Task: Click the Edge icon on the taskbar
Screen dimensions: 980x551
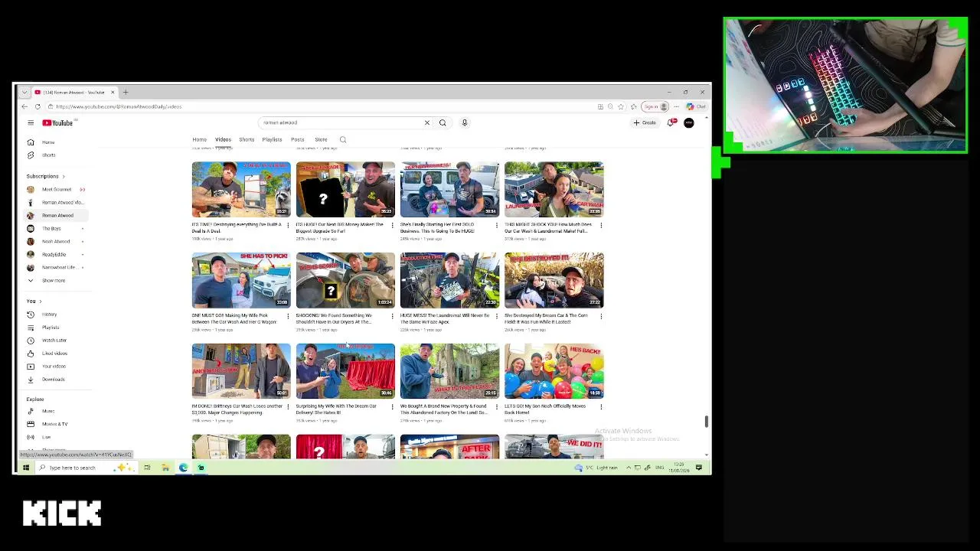Action: (x=184, y=468)
